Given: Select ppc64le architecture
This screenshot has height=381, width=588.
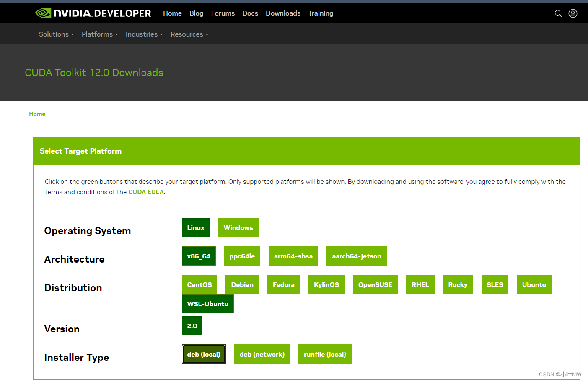Looking at the screenshot, I should [242, 256].
